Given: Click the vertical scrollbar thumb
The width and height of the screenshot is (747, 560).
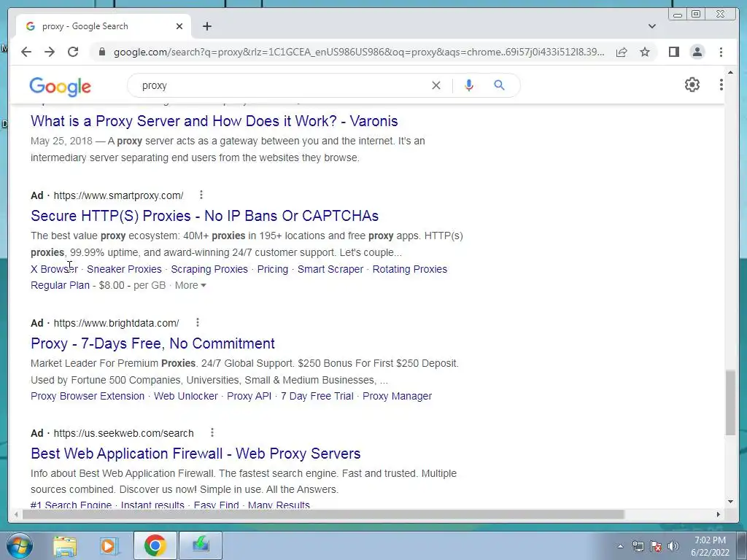Looking at the screenshot, I should pos(730,402).
